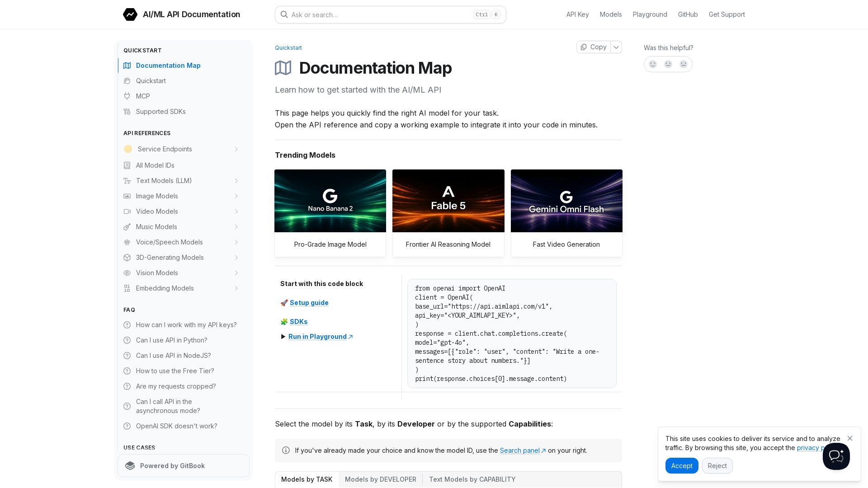This screenshot has width=868, height=488.
Task: Expand the Video Models chevron
Action: 236,211
